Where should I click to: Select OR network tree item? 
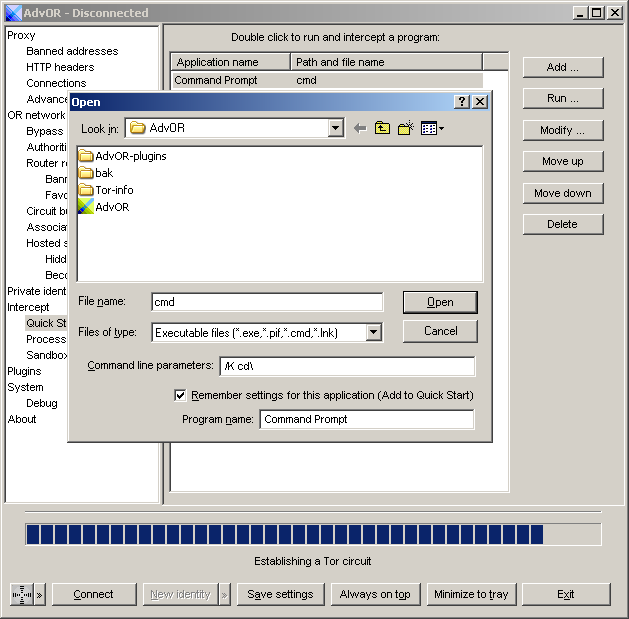pyautogui.click(x=37, y=115)
